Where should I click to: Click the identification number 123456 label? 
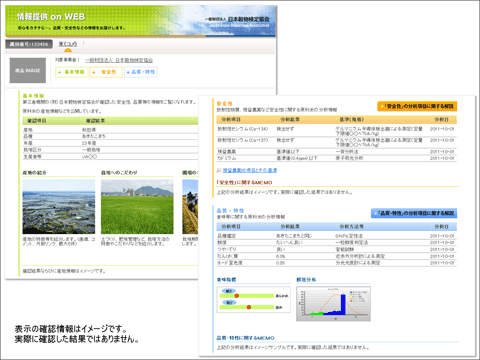point(29,44)
